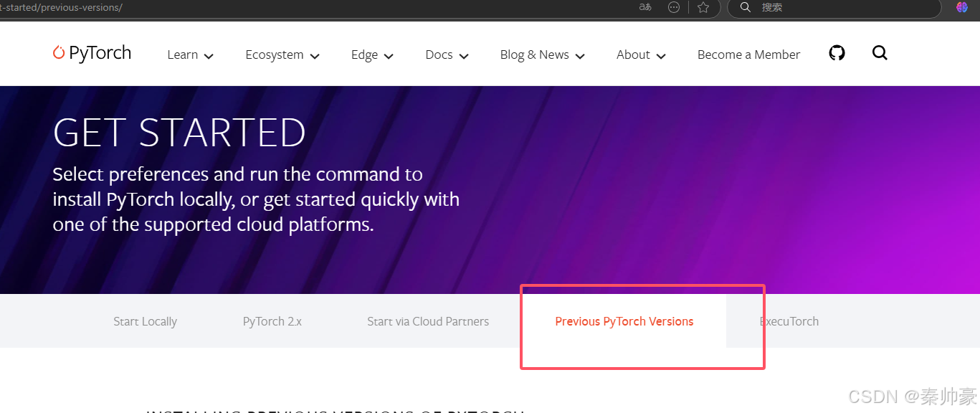The height and width of the screenshot is (413, 980).
Task: Click the browser favorites star icon
Action: click(703, 8)
